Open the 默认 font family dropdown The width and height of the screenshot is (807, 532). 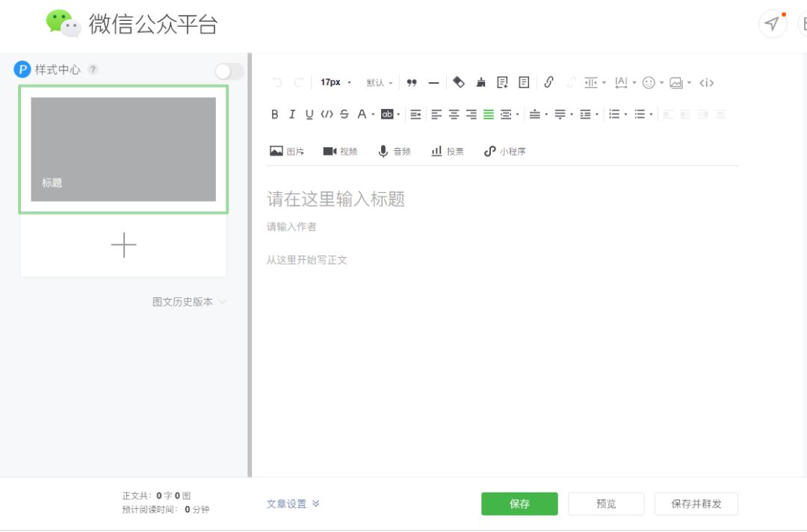(x=380, y=83)
